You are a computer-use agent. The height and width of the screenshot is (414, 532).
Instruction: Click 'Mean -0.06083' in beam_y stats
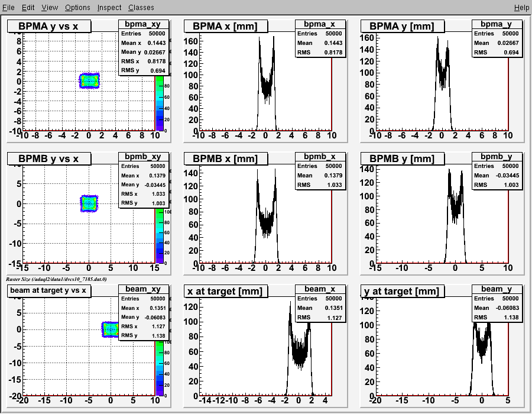click(x=497, y=308)
